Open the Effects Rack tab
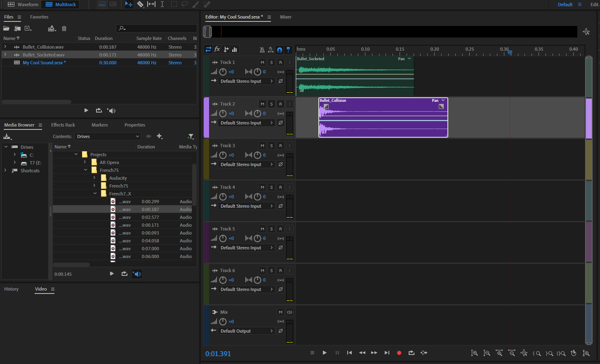600x364 pixels. click(63, 125)
